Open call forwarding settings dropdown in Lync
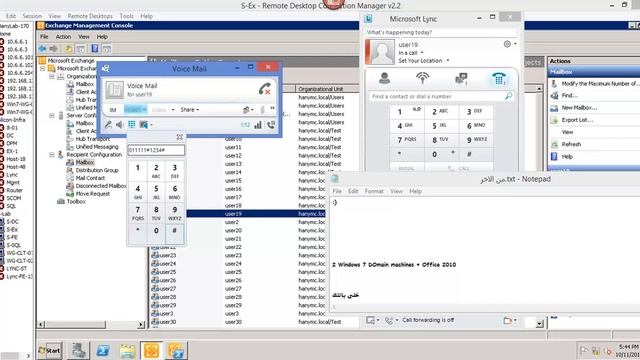Viewport: 640px width, 360px height. coord(391,321)
